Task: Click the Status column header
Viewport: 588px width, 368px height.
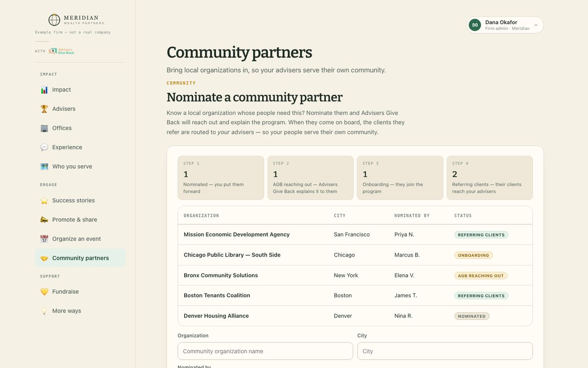Action: click(463, 215)
